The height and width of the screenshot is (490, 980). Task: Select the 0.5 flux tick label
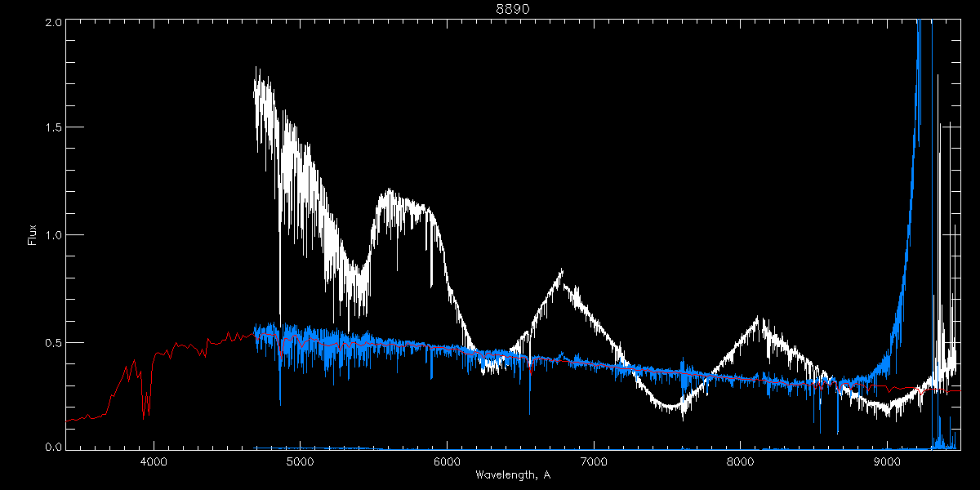click(x=51, y=342)
